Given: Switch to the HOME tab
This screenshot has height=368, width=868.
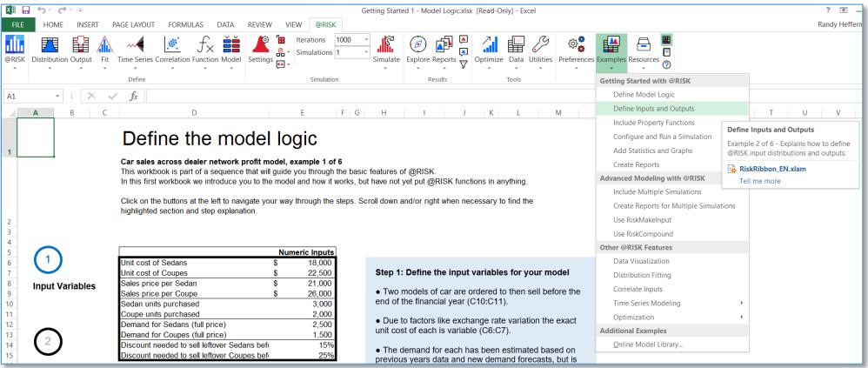Looking at the screenshot, I should coord(53,24).
